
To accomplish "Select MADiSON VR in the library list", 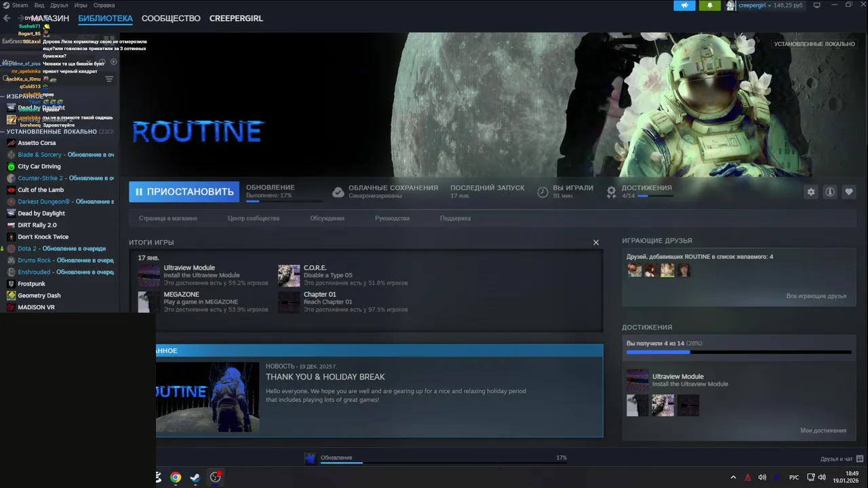I will (36, 307).
